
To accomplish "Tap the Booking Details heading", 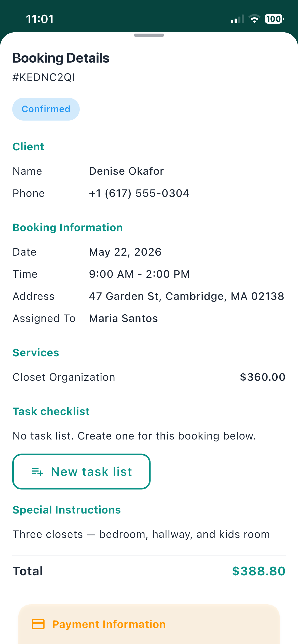I will pos(61,58).
